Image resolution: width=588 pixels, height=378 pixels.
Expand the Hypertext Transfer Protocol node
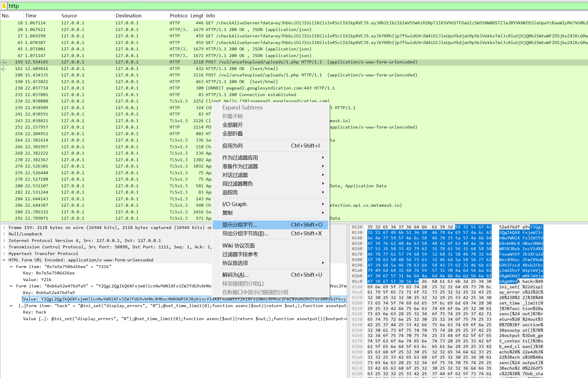pyautogui.click(x=4, y=254)
